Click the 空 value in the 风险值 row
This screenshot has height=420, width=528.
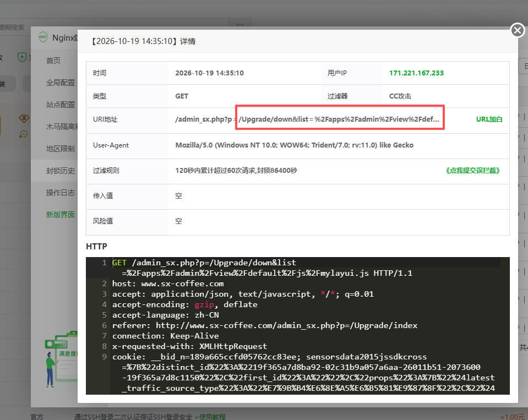tap(178, 221)
